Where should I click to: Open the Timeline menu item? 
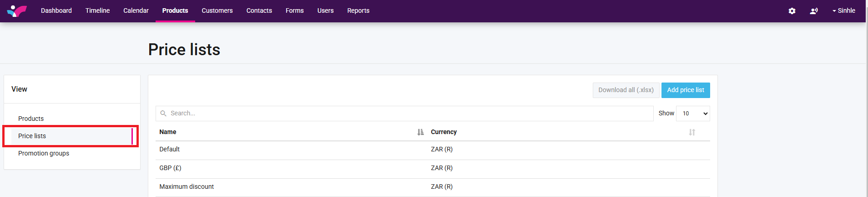pyautogui.click(x=97, y=11)
